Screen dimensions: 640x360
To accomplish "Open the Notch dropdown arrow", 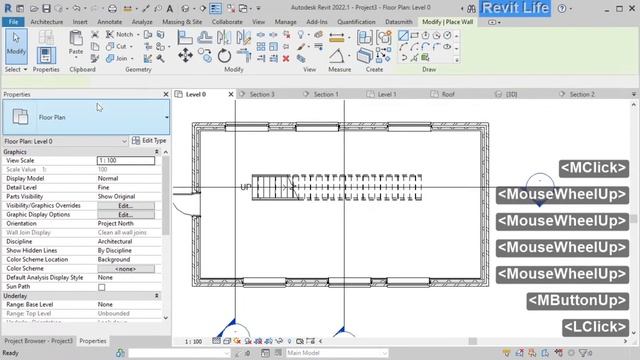I will point(138,35).
